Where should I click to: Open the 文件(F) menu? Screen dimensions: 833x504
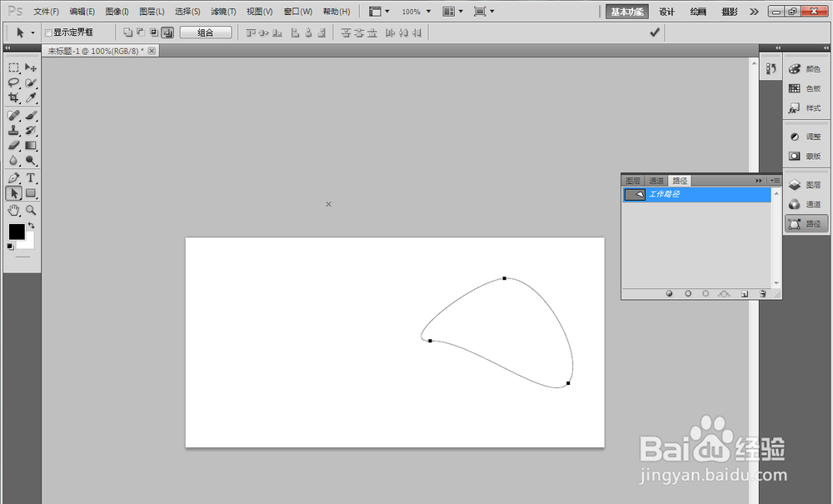pyautogui.click(x=46, y=11)
